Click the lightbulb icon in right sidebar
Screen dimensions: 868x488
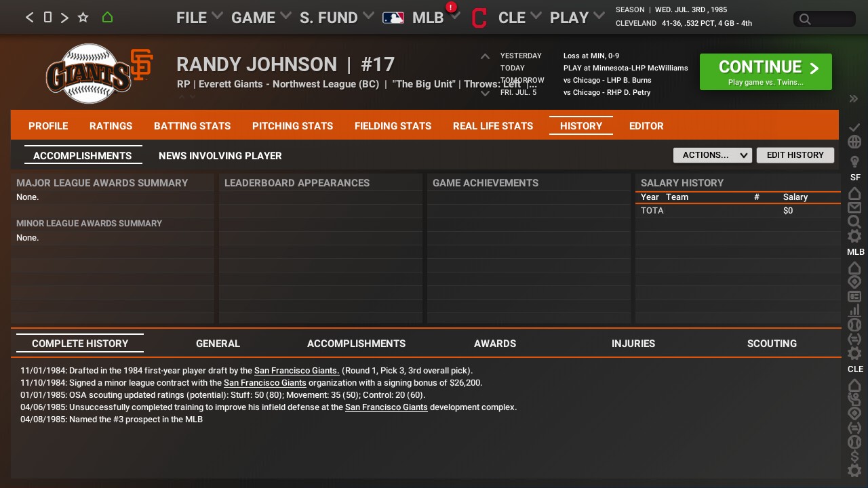click(x=854, y=161)
